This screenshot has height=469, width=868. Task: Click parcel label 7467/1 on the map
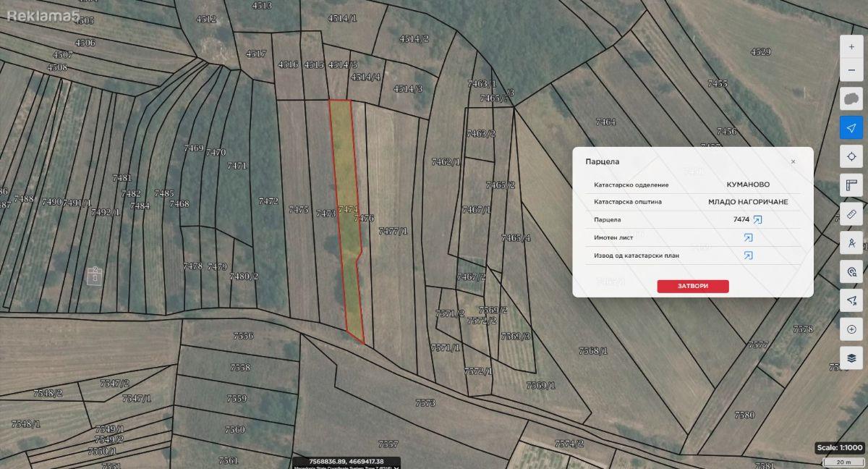[x=476, y=209]
